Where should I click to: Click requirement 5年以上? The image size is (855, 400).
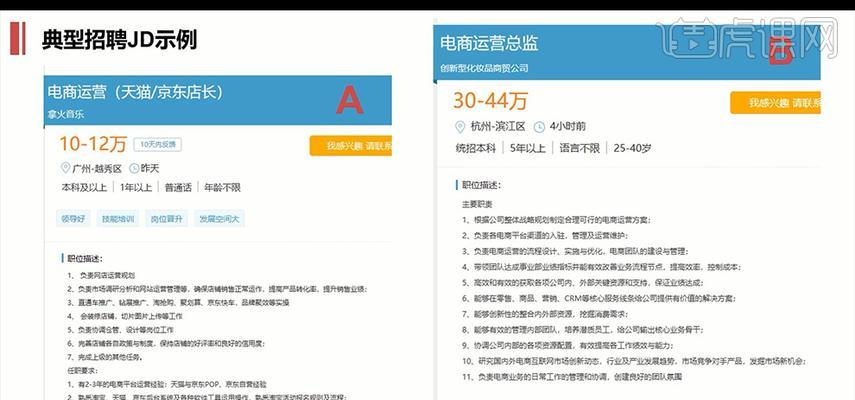click(527, 148)
